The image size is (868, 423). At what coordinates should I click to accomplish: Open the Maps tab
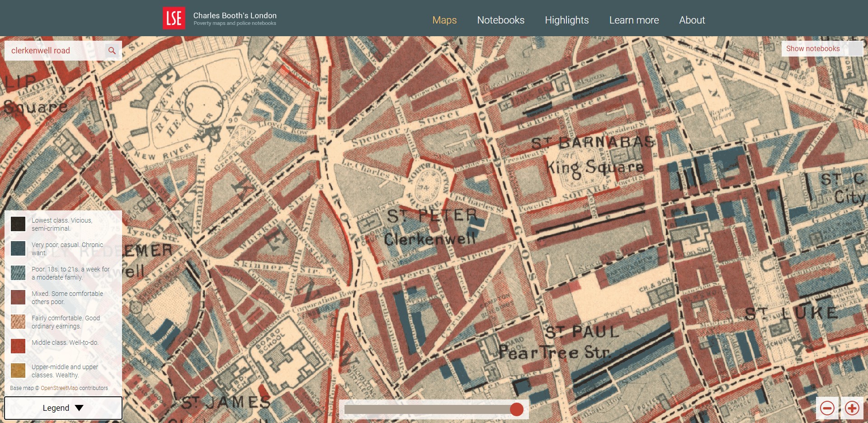[444, 20]
